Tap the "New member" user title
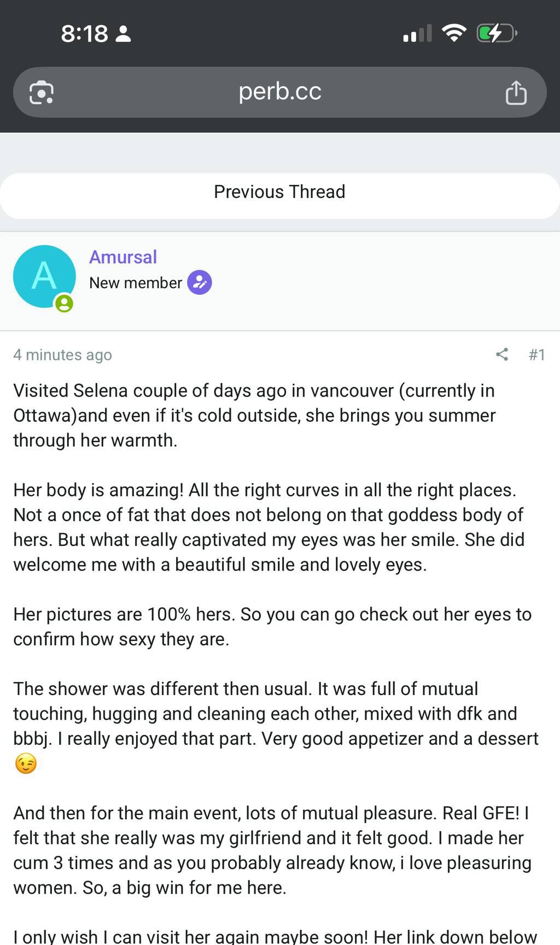The image size is (560, 945). (x=136, y=283)
